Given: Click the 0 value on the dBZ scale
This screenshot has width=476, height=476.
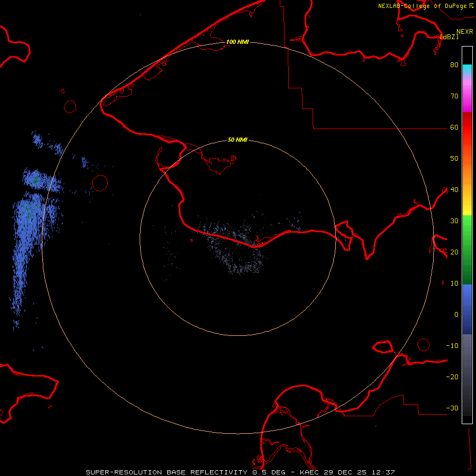Looking at the screenshot, I should coord(456,315).
